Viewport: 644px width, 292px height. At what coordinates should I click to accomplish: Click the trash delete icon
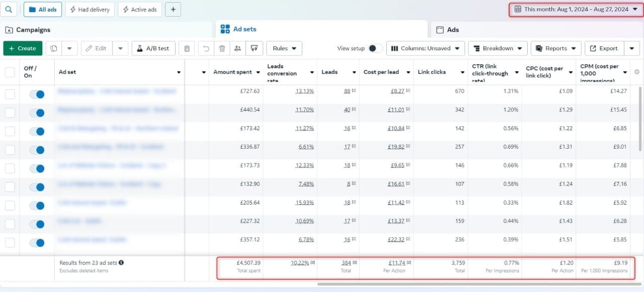click(222, 48)
